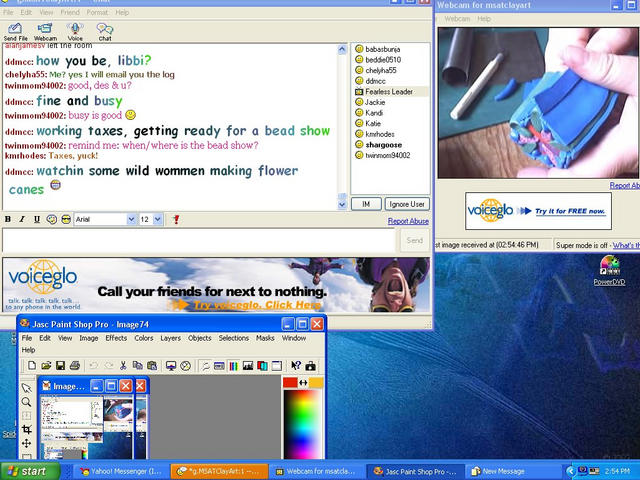Open the emoticon picker with sunglasses face
This screenshot has height=480, width=640.
[x=66, y=219]
